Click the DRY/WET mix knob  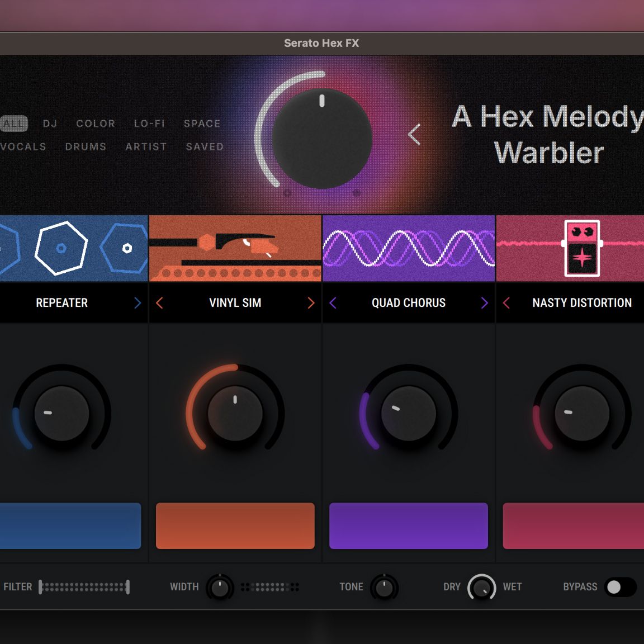tap(482, 588)
